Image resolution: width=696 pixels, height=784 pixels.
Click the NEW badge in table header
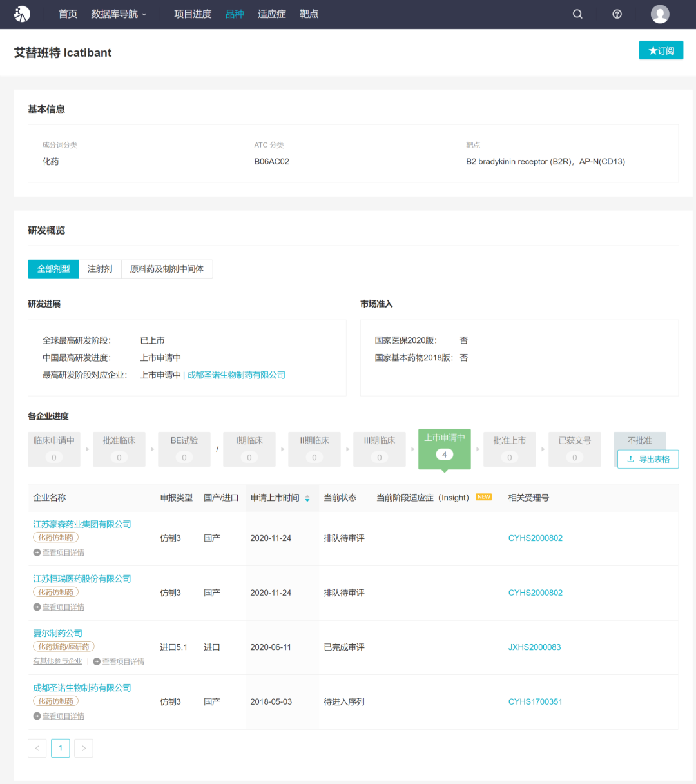pyautogui.click(x=484, y=497)
